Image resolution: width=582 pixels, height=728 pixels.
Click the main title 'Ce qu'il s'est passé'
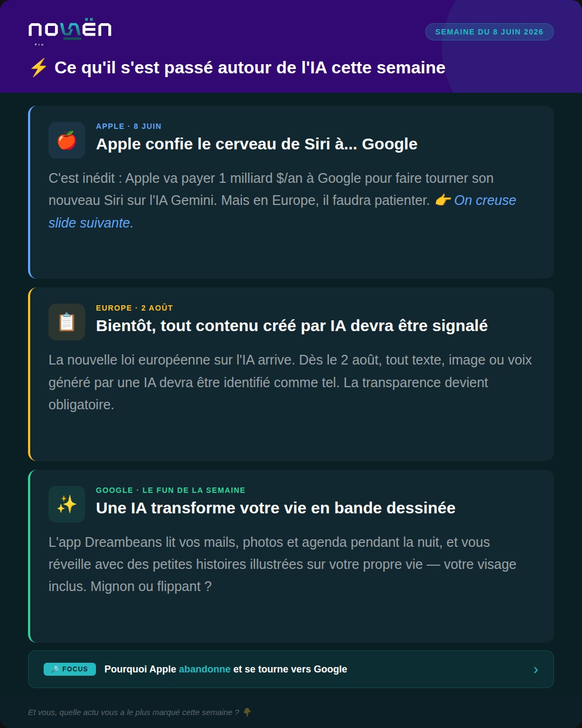pyautogui.click(x=250, y=67)
